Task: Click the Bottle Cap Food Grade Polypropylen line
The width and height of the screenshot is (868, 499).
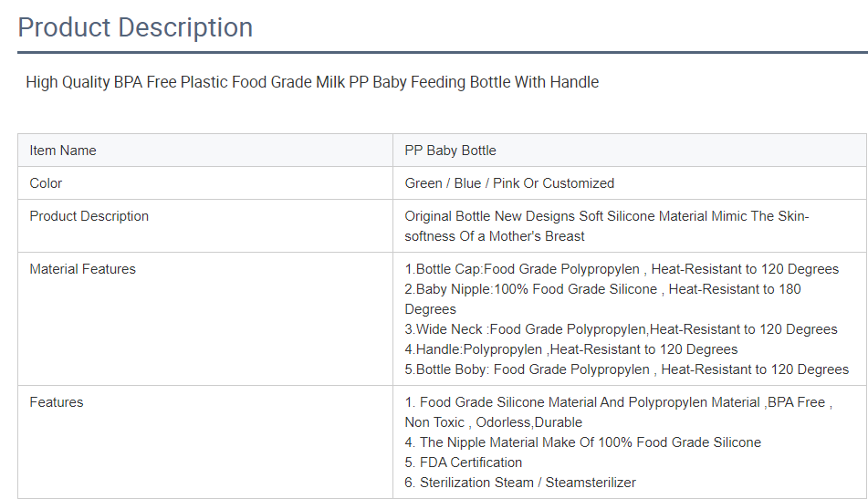Action: (x=622, y=269)
